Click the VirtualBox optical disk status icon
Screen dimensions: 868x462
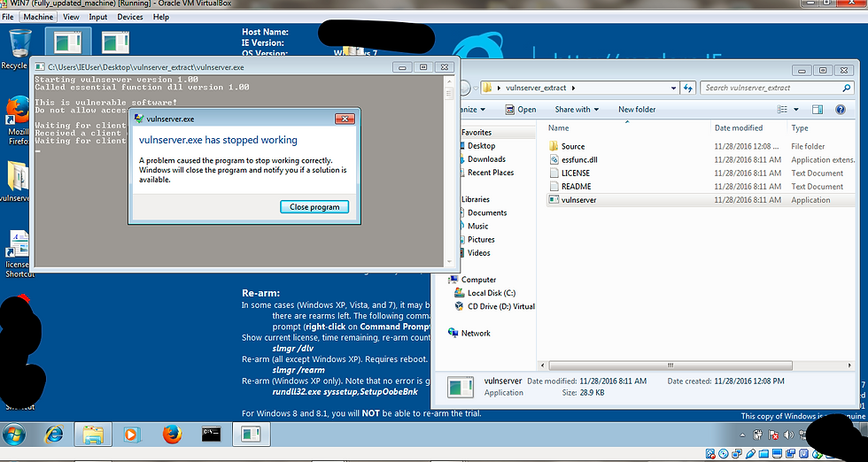(724, 455)
